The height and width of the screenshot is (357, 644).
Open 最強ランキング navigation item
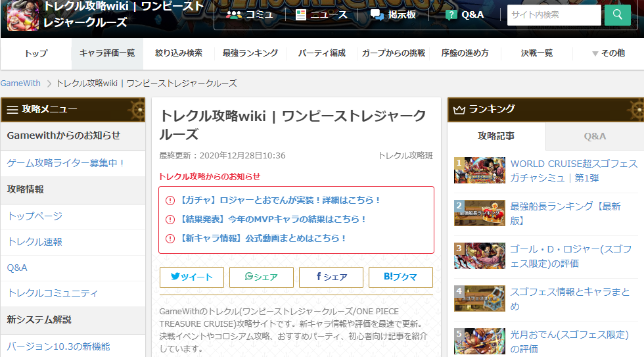(x=250, y=53)
